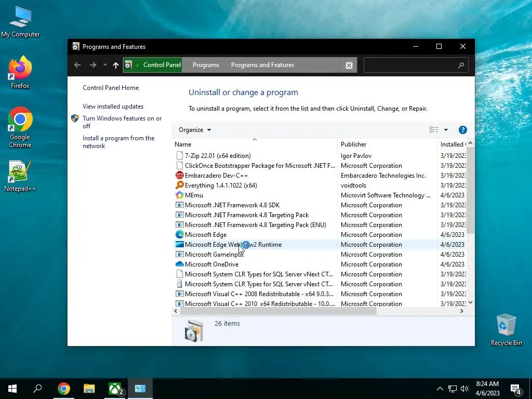Sort by the Publisher column header
Viewport: 532px width, 399px height.
pos(387,144)
